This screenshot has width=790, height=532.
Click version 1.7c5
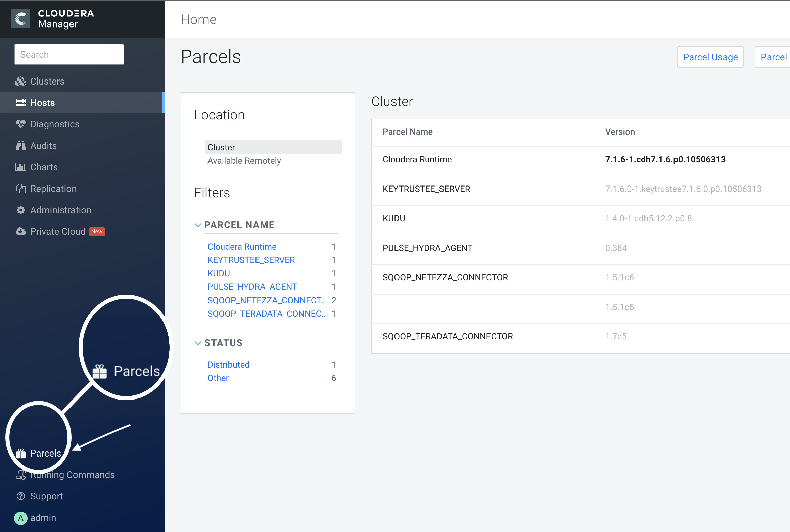coord(616,336)
